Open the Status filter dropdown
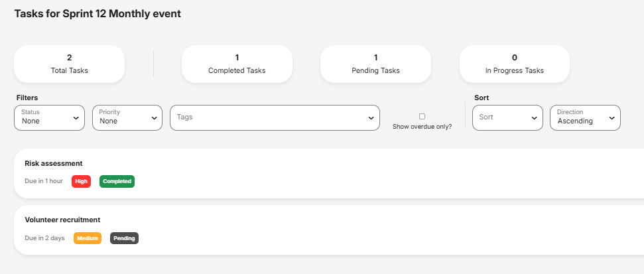644x274 pixels. pos(49,117)
